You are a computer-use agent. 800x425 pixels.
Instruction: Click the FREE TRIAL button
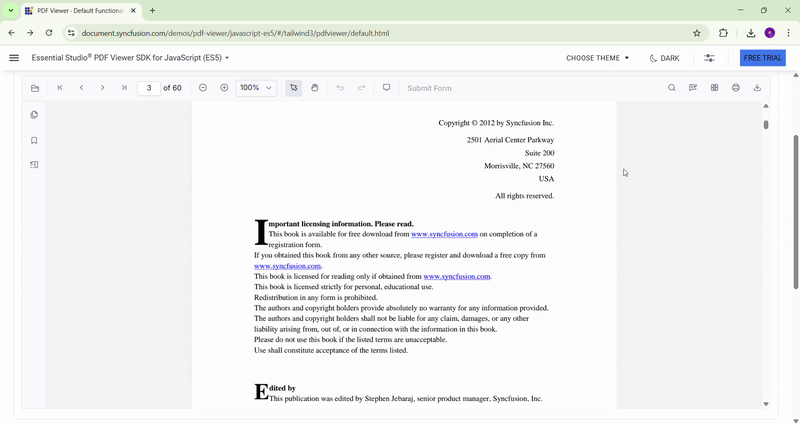[763, 58]
